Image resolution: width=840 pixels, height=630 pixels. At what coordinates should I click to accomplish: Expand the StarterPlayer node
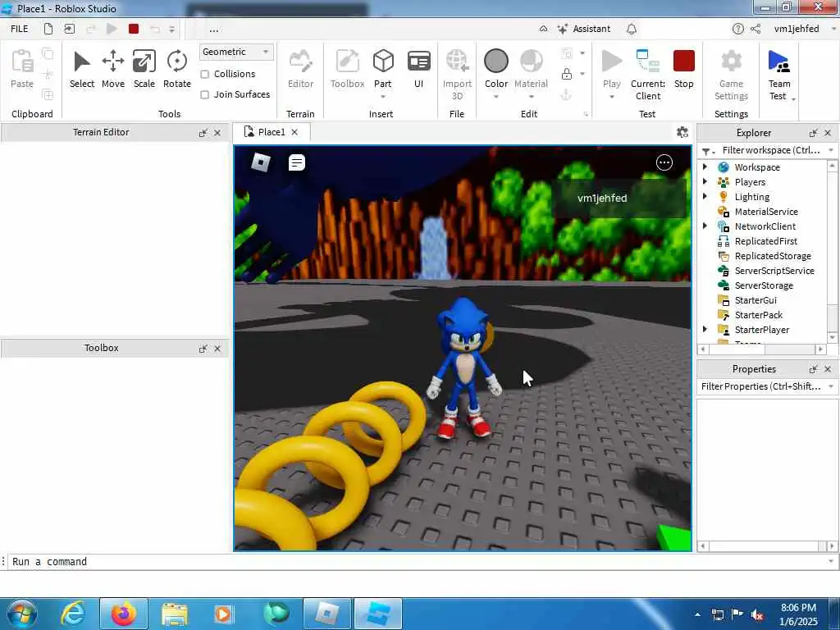point(705,330)
